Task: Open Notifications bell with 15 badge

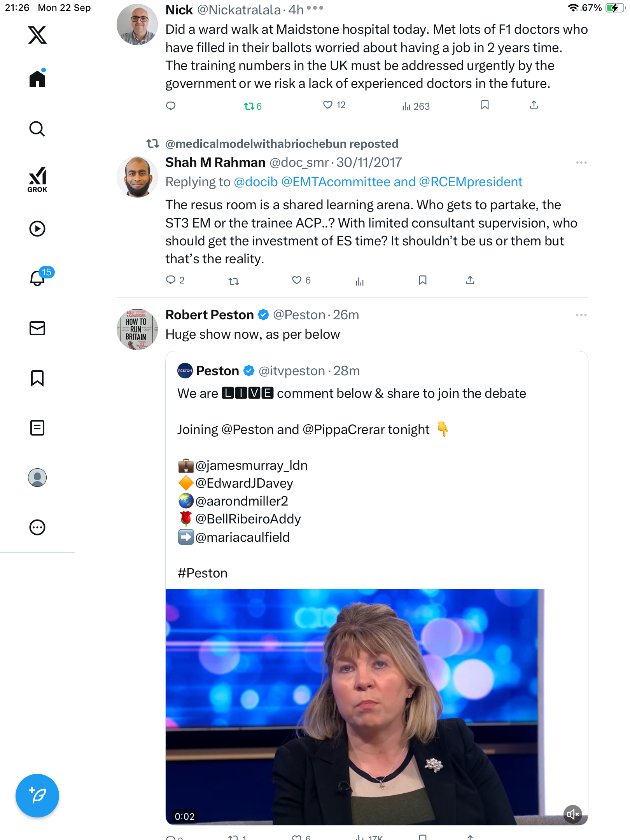Action: click(38, 278)
